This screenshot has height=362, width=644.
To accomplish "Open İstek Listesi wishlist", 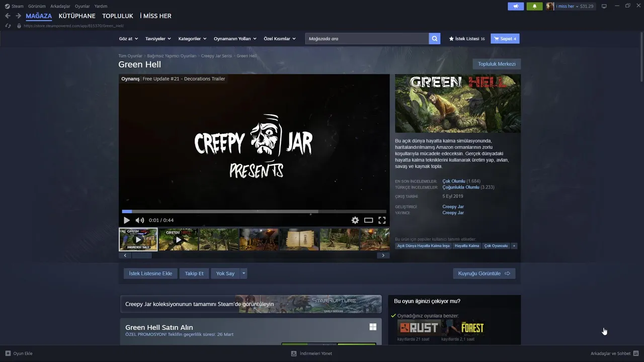I will pos(467,39).
